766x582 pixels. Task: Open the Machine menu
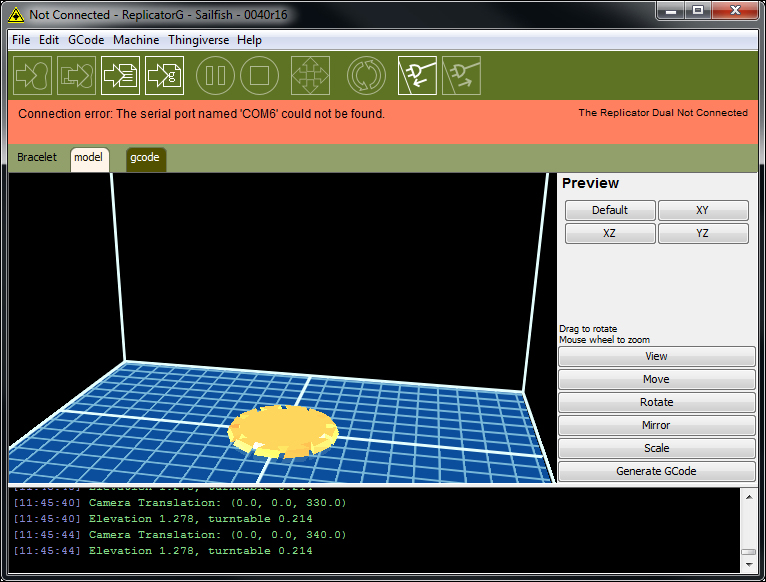tap(136, 40)
